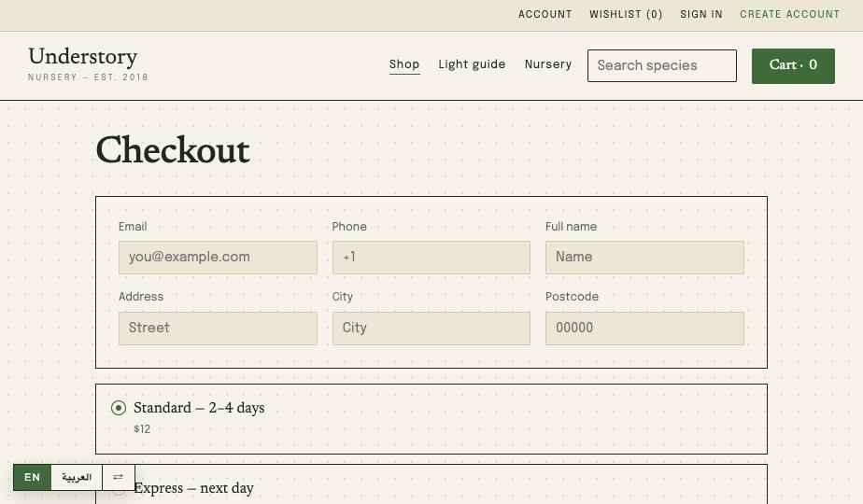Select Standard 2–4 days shipping radio

(119, 408)
